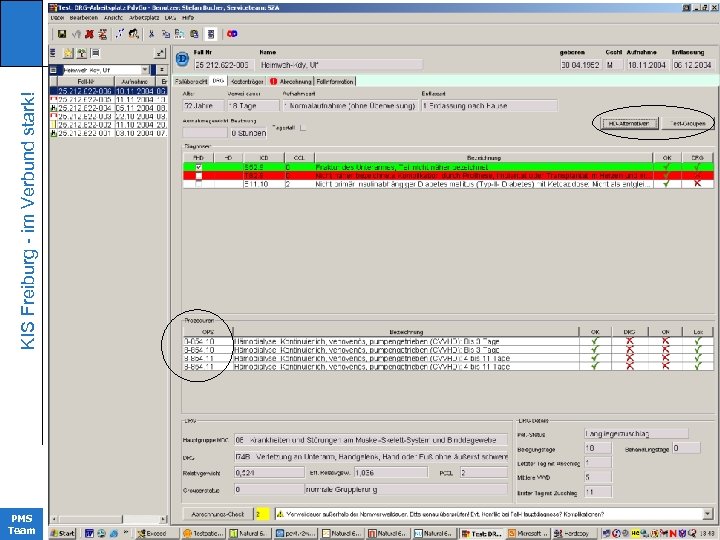The image size is (720, 540).
Task: Select the E11.10 diabetes diagnosis row
Action: [x=448, y=184]
